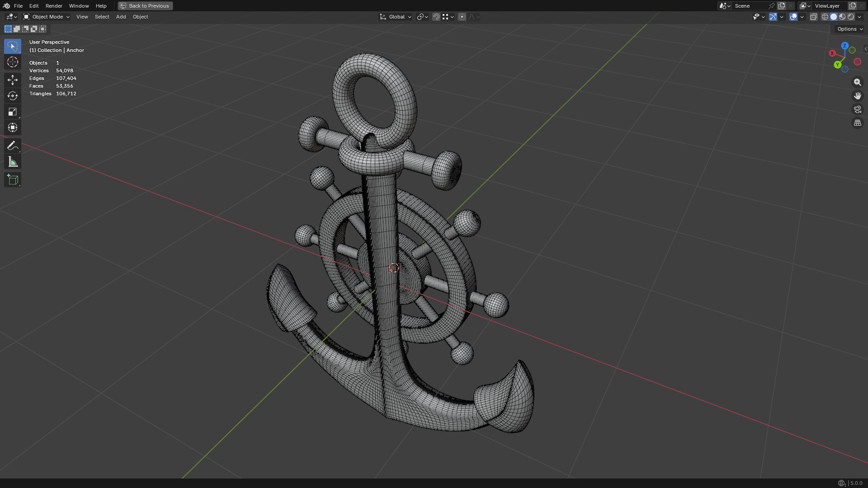Screen dimensions: 868x488
Task: Activate the Annotate pencil tool
Action: 13,145
